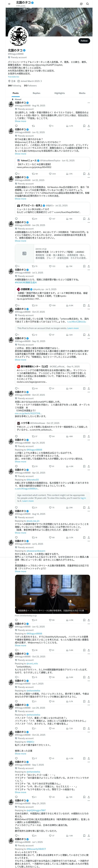
Task: View analytics of the 京都新聞 quote post
Action: (x=70, y=305)
